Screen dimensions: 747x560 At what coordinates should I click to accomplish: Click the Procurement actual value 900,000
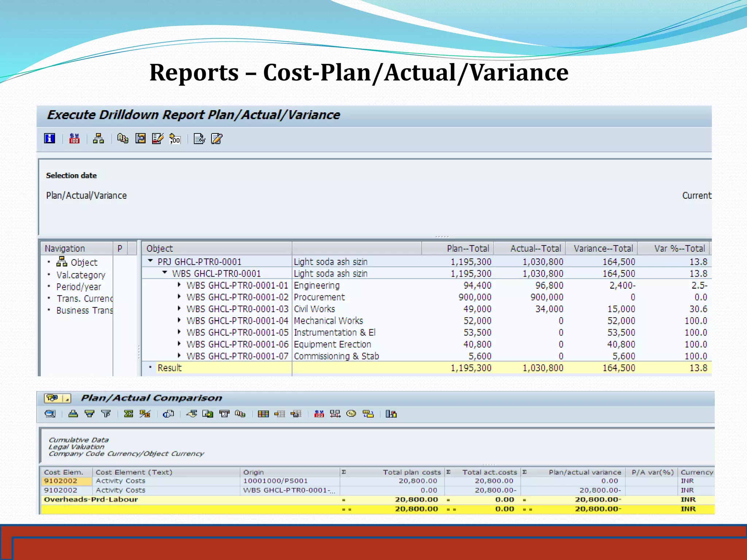coord(547,297)
